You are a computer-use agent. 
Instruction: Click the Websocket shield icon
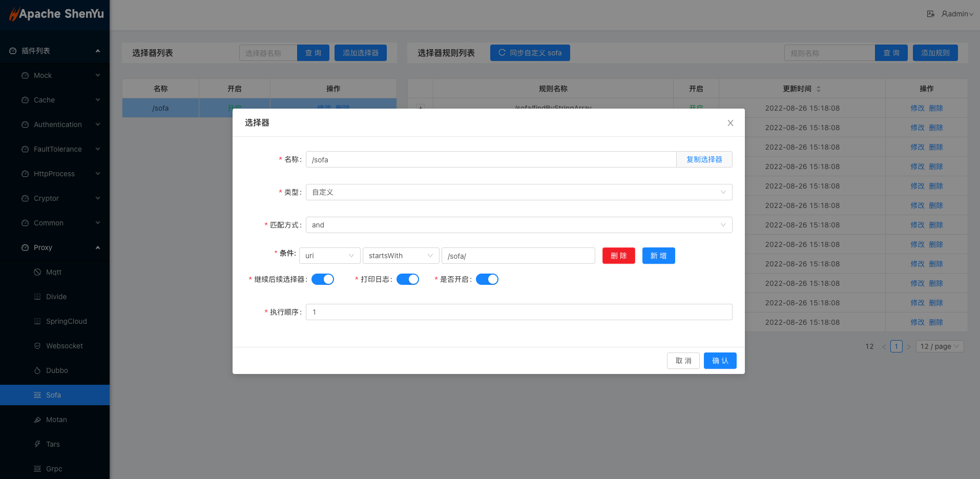click(37, 346)
